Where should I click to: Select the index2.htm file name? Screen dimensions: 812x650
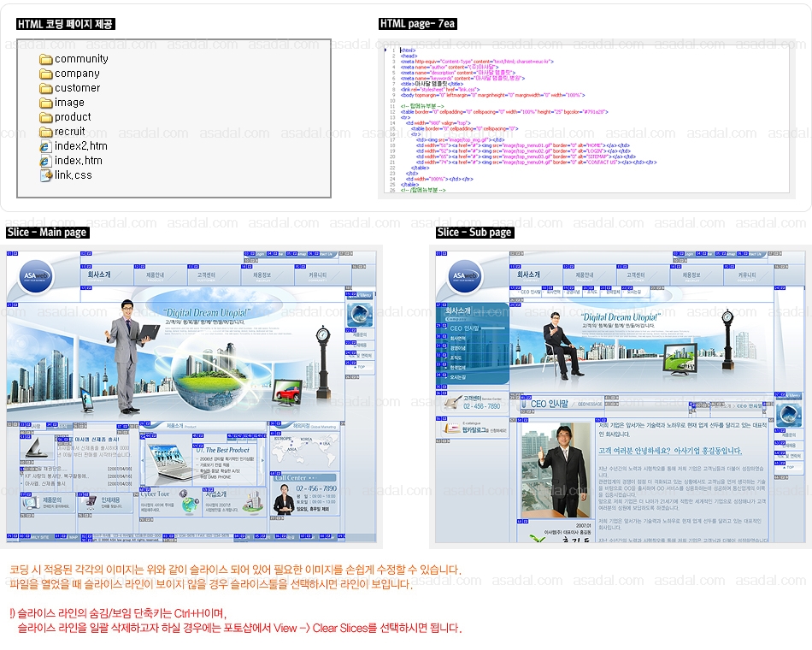81,146
